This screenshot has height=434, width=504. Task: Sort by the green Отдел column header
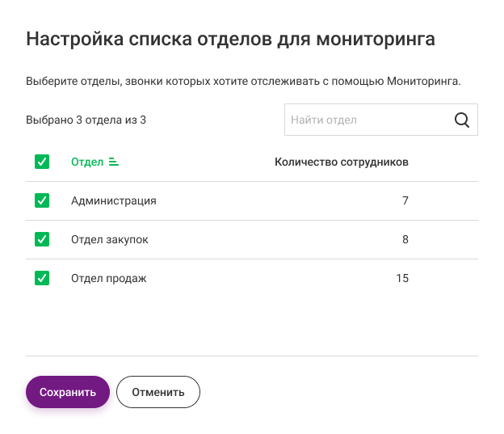(x=87, y=162)
